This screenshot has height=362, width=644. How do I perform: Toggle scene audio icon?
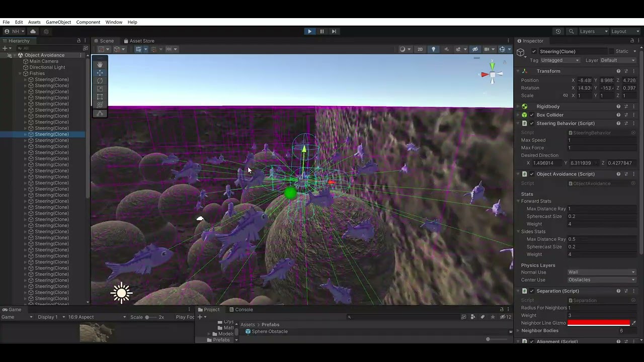(446, 49)
